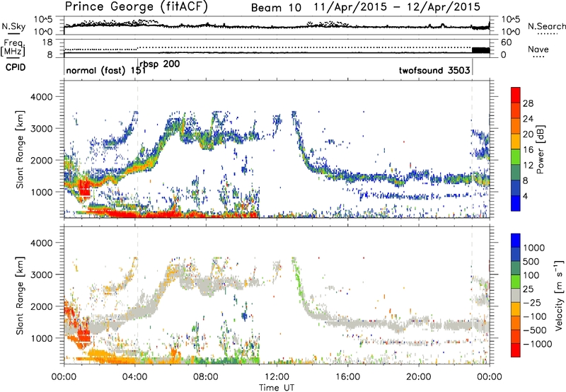Click the 'N.Search' legend label
This screenshot has height=392, width=566.
(546, 26)
